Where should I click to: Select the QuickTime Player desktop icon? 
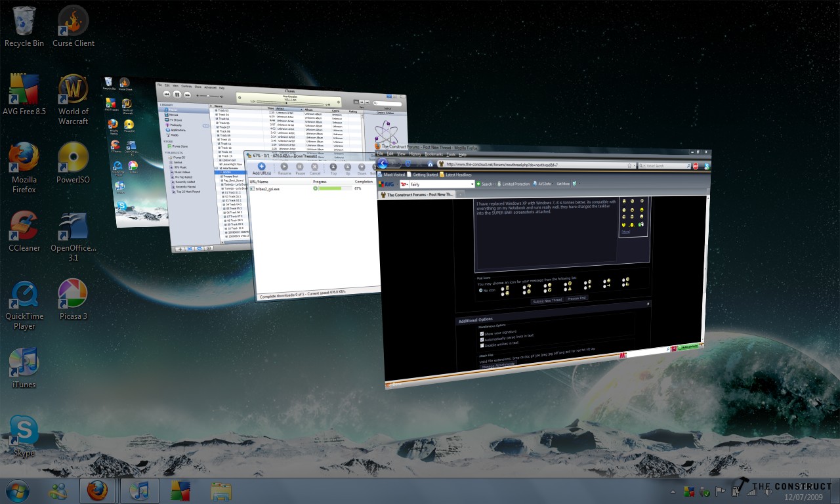pyautogui.click(x=24, y=304)
